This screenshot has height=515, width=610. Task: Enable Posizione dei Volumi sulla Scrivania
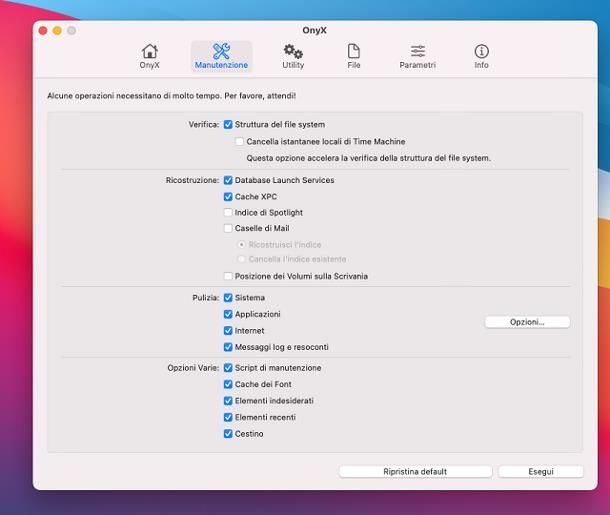228,276
